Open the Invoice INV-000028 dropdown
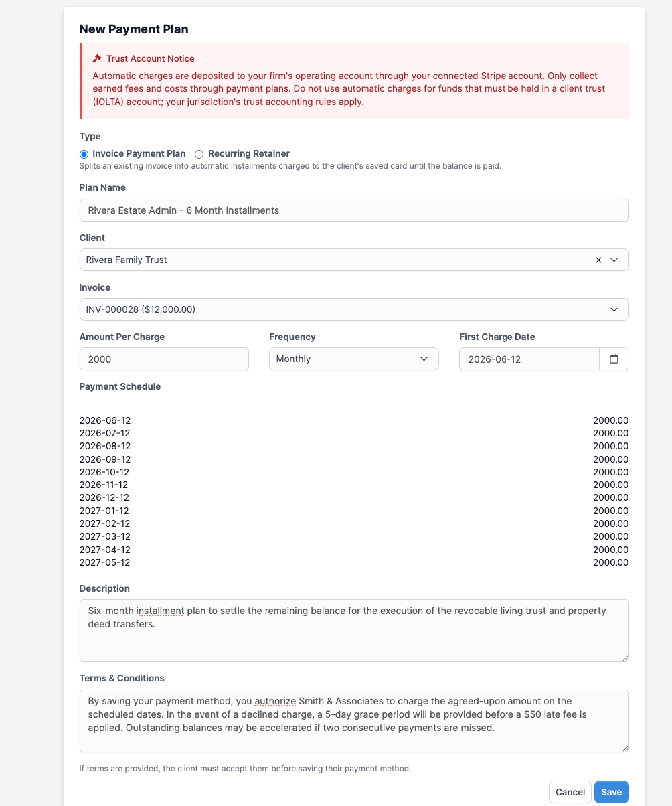This screenshot has height=806, width=672. (354, 309)
